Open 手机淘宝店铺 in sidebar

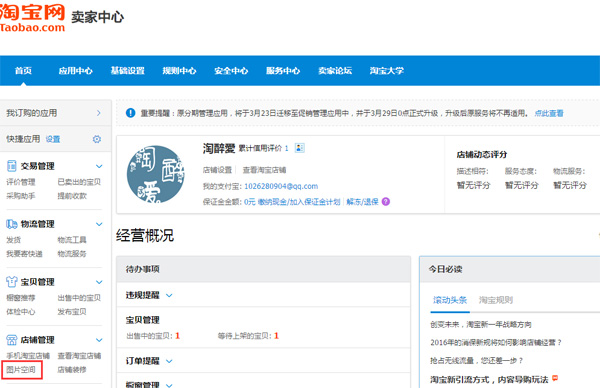pyautogui.click(x=28, y=356)
